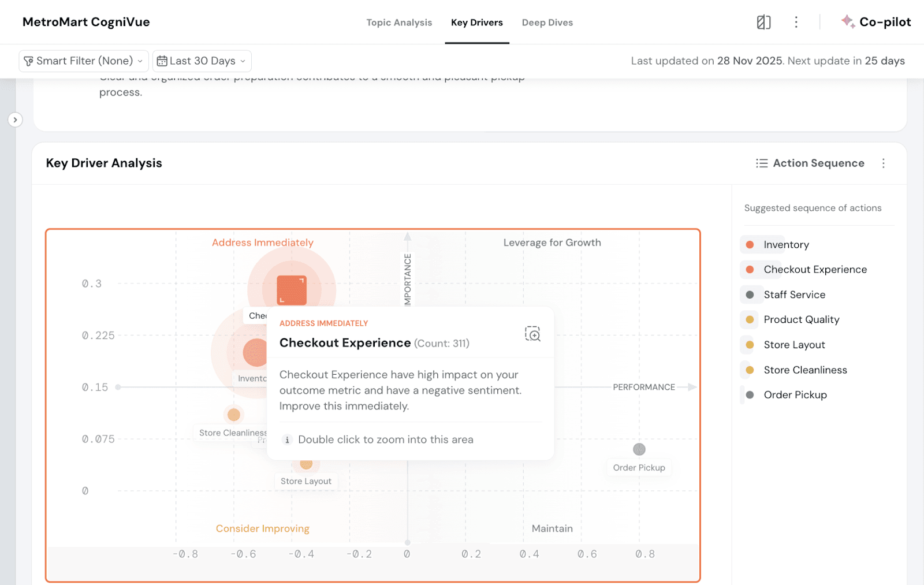
Task: Open the Smart Filter dropdown
Action: 83,61
